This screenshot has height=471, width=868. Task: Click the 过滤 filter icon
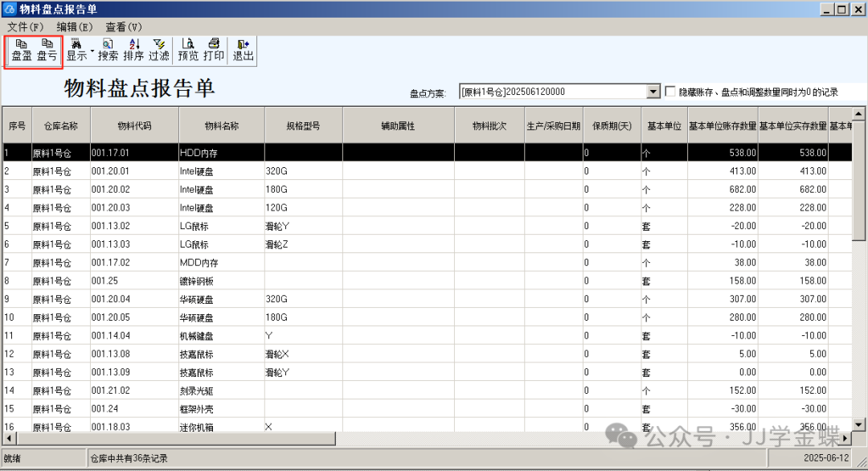click(159, 50)
